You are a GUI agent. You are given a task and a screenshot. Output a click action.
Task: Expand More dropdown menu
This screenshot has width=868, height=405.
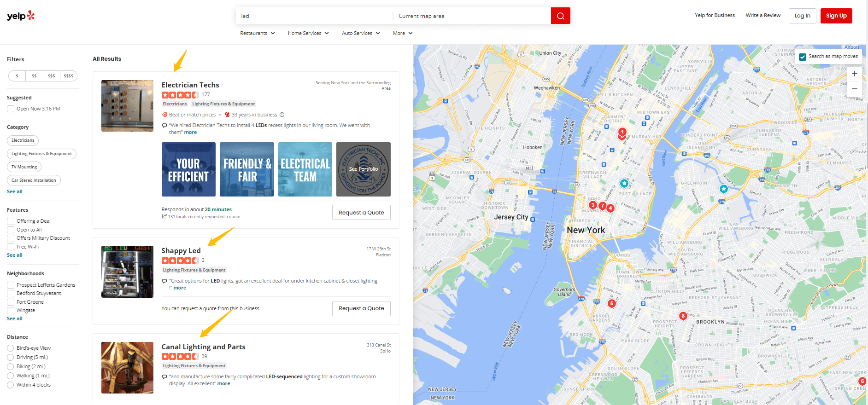pyautogui.click(x=403, y=33)
